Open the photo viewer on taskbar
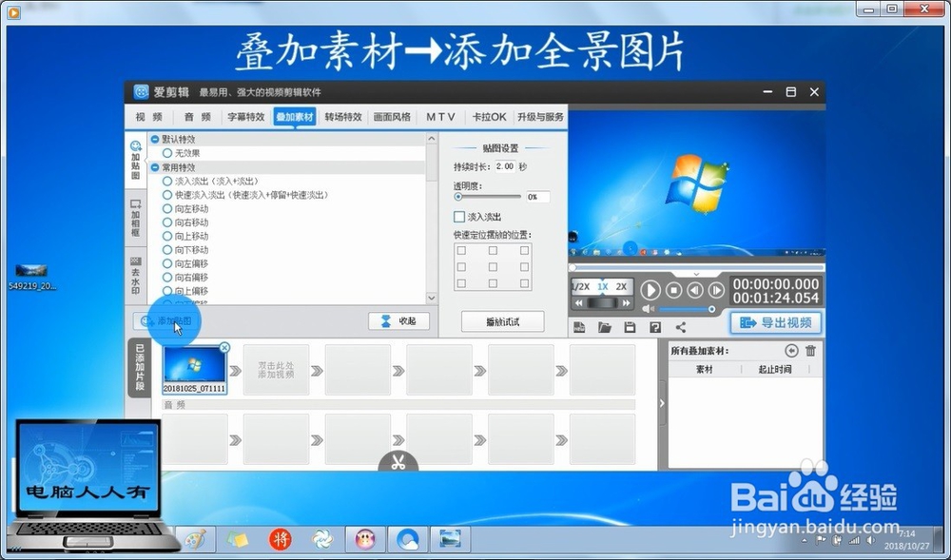951x560 pixels. 450,539
